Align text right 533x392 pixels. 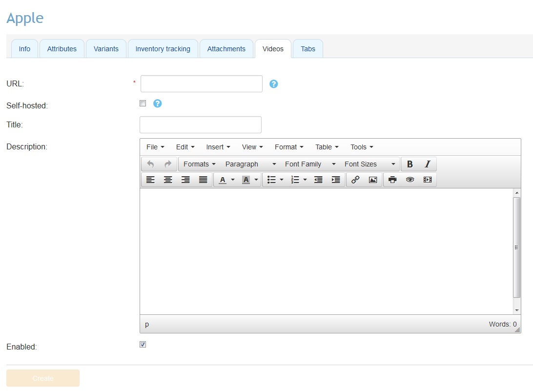coord(185,180)
